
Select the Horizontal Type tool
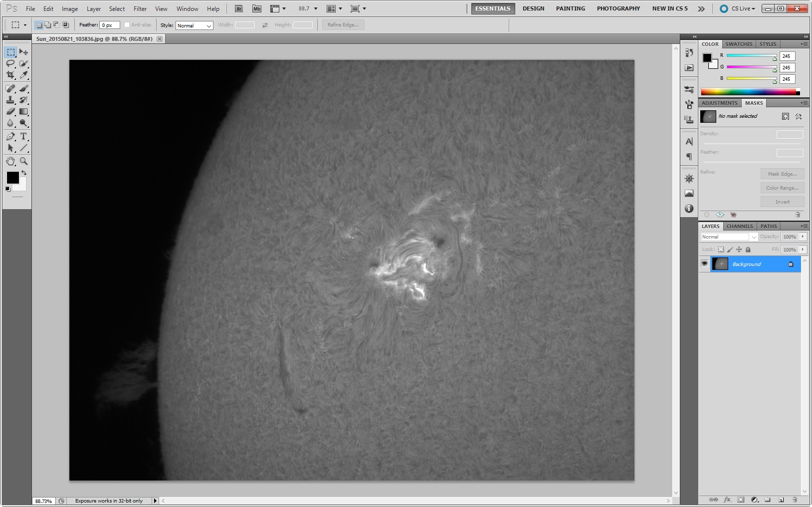23,136
